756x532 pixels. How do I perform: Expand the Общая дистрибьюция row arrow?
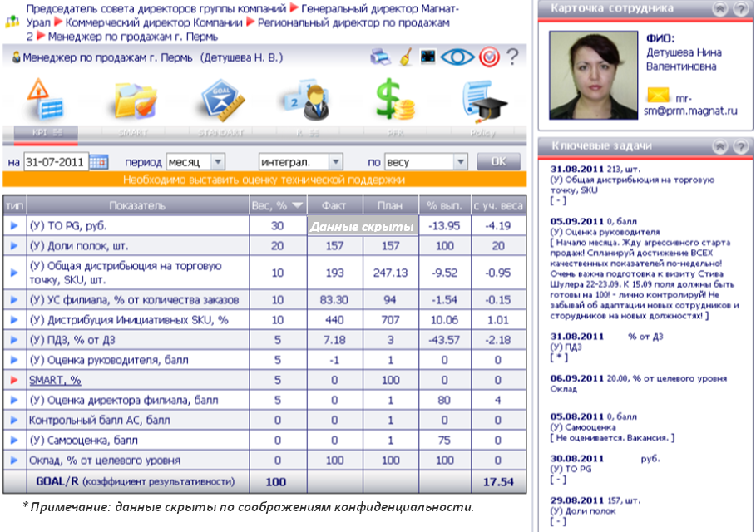14,273
